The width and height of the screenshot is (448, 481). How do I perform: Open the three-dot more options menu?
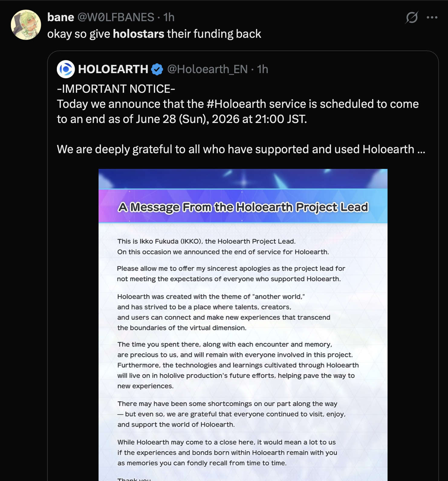pos(432,17)
